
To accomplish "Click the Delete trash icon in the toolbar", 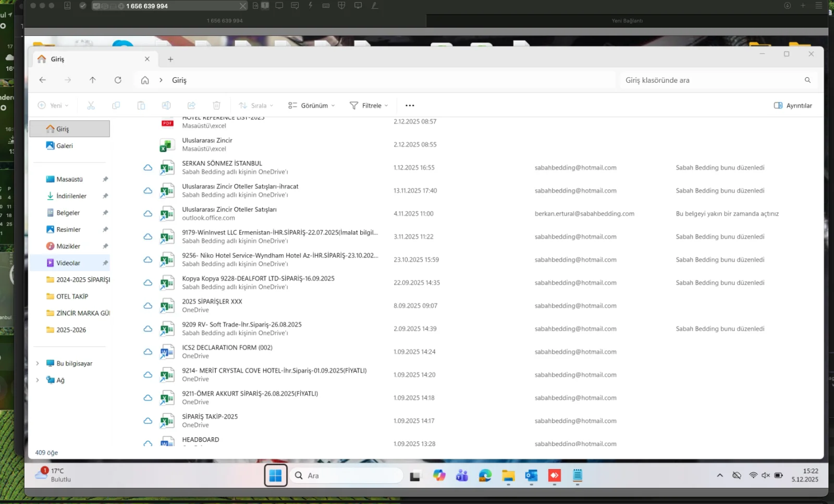I will pyautogui.click(x=217, y=106).
